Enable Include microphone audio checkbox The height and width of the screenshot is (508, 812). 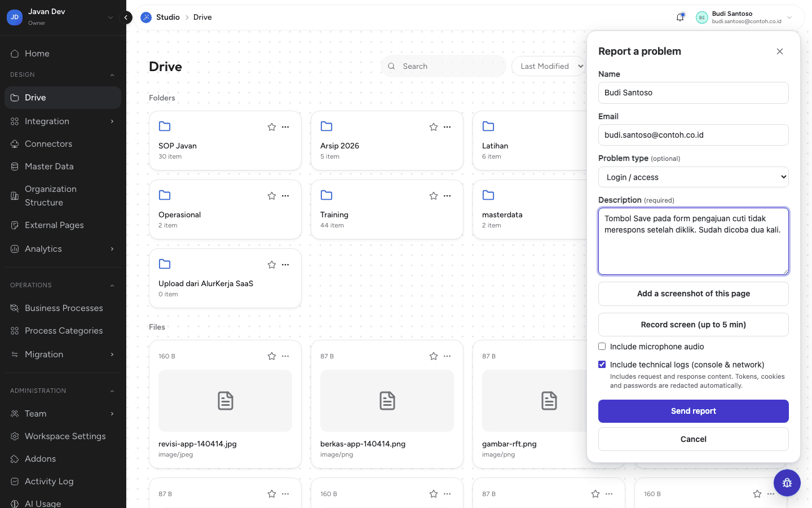pyautogui.click(x=602, y=347)
